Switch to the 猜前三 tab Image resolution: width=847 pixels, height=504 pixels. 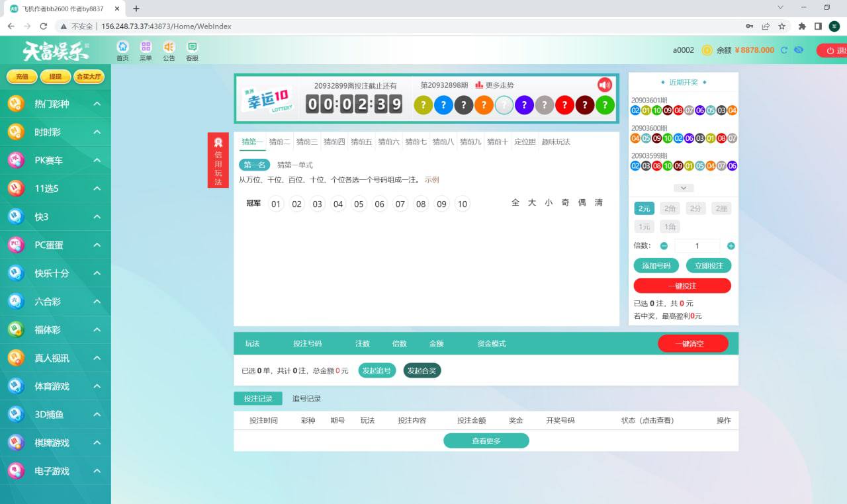pyautogui.click(x=306, y=141)
